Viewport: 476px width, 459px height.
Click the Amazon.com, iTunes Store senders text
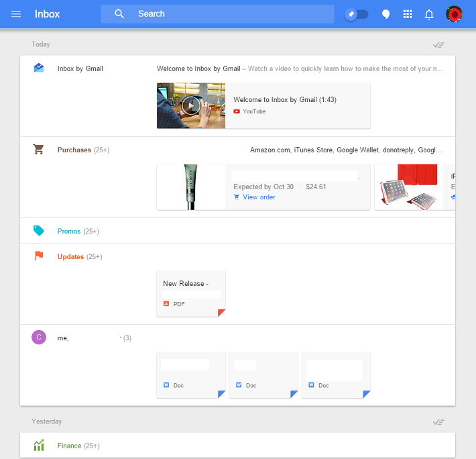click(346, 150)
